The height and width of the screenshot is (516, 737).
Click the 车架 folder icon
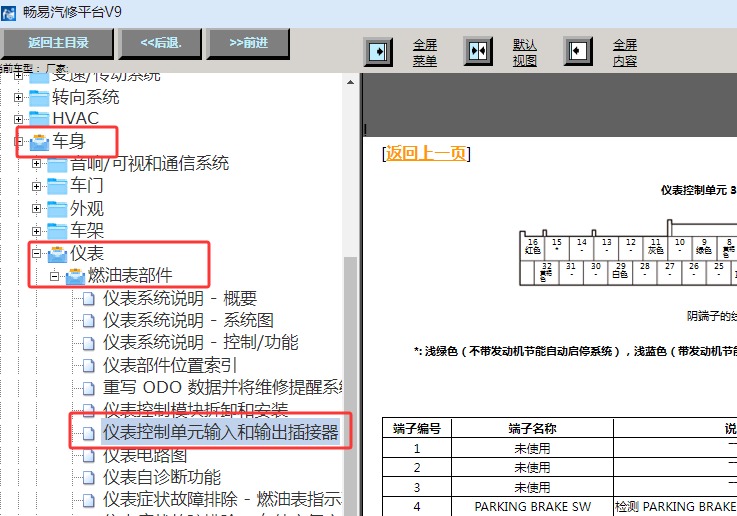click(57, 231)
